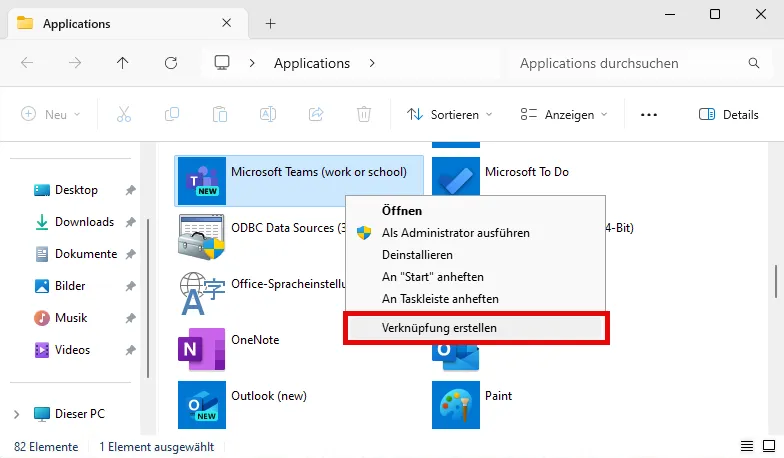Screen dimensions: 784x458
Task: Select the Office-Spracheinstellungen icon
Action: tap(202, 293)
